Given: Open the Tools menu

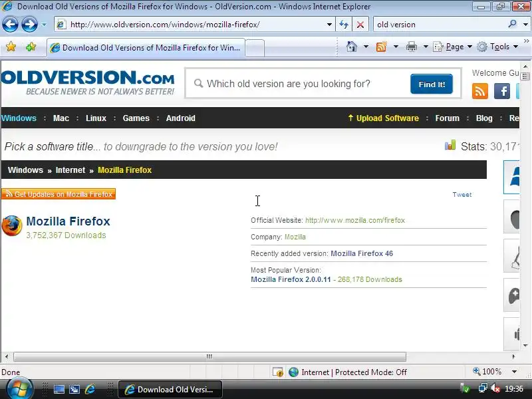Looking at the screenshot, I should click(497, 47).
